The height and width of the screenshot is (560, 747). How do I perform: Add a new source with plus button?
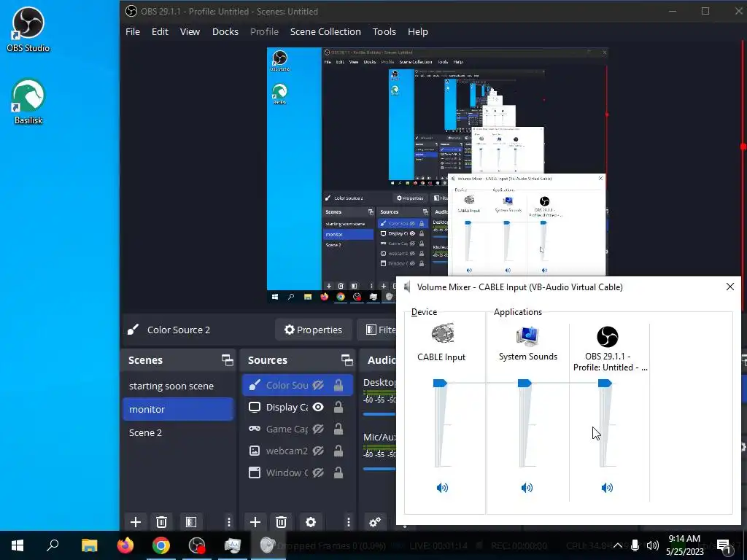pyautogui.click(x=255, y=522)
